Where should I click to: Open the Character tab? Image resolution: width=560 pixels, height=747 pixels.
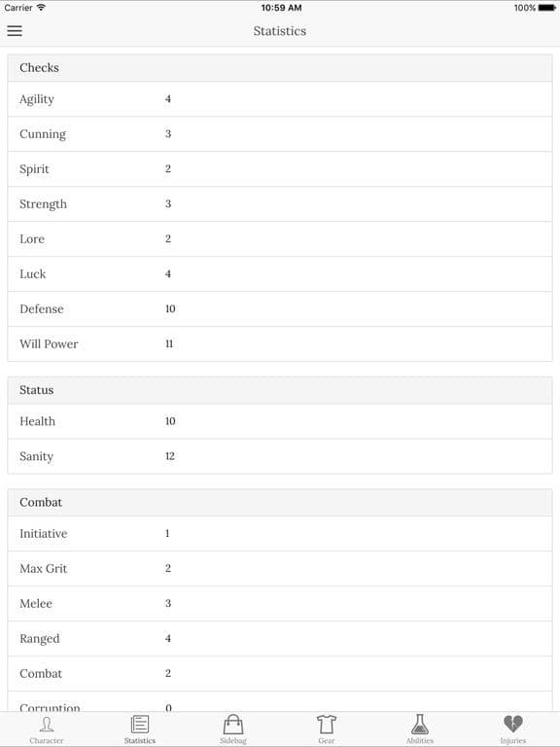47,729
